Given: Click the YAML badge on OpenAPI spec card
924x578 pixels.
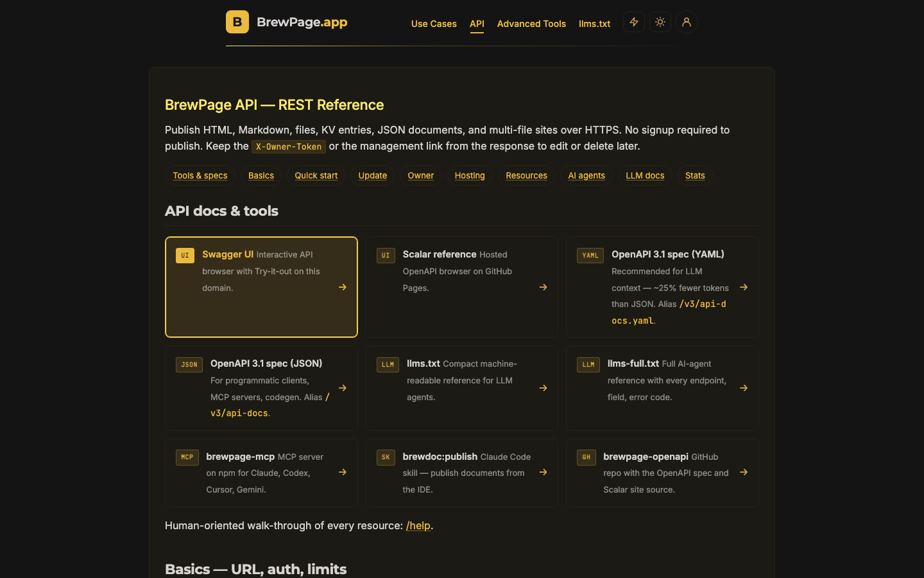Looking at the screenshot, I should [590, 256].
